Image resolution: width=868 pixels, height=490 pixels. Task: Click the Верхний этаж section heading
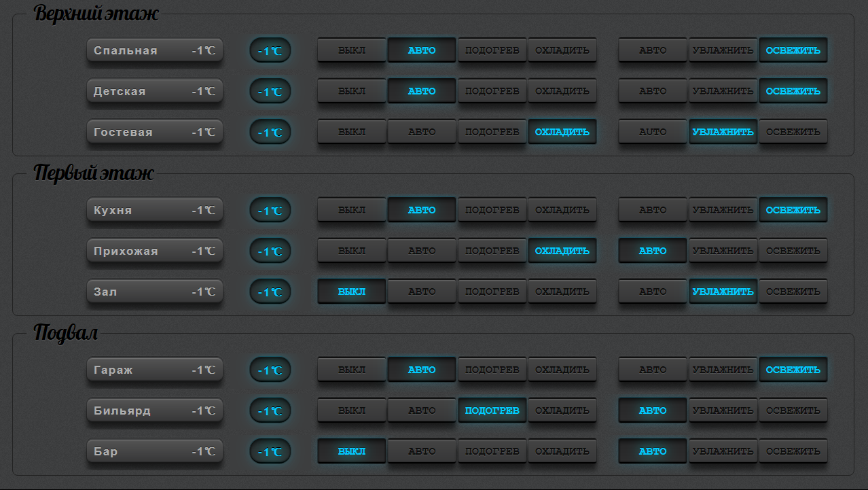(x=96, y=14)
